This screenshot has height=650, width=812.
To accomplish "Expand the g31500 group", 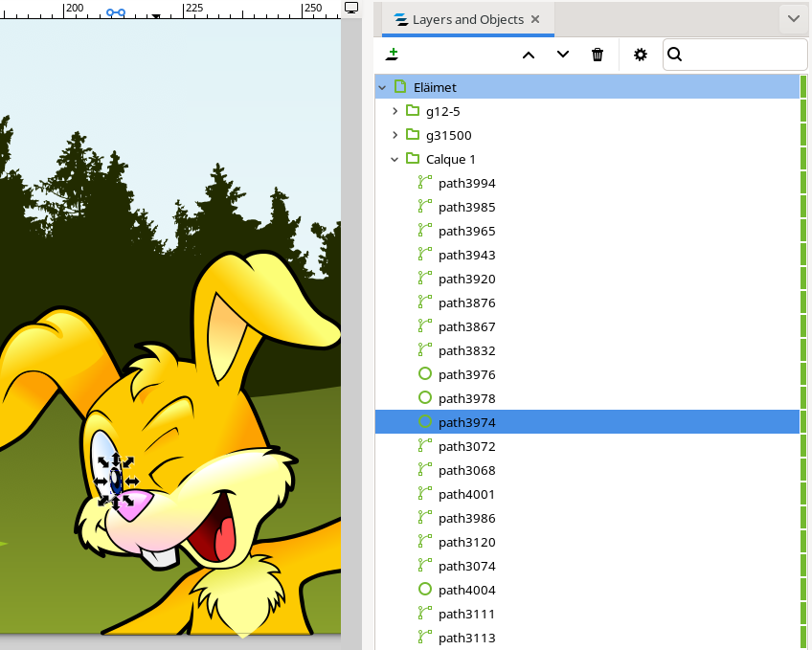I will [x=395, y=135].
